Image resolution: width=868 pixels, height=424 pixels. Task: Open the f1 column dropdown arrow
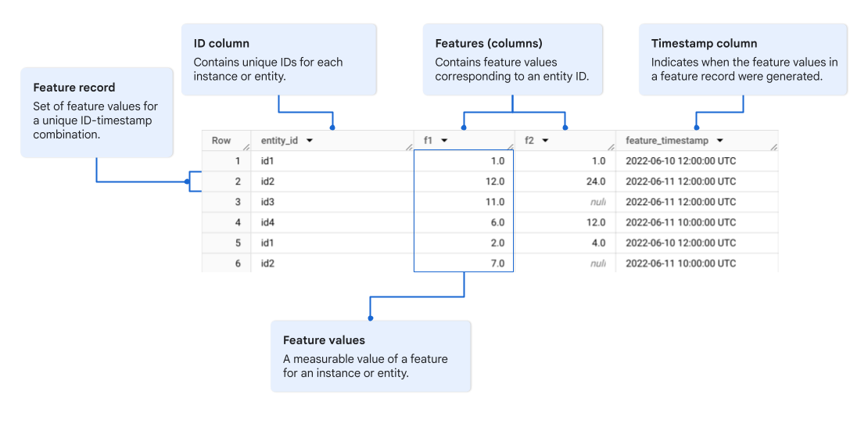(x=444, y=141)
